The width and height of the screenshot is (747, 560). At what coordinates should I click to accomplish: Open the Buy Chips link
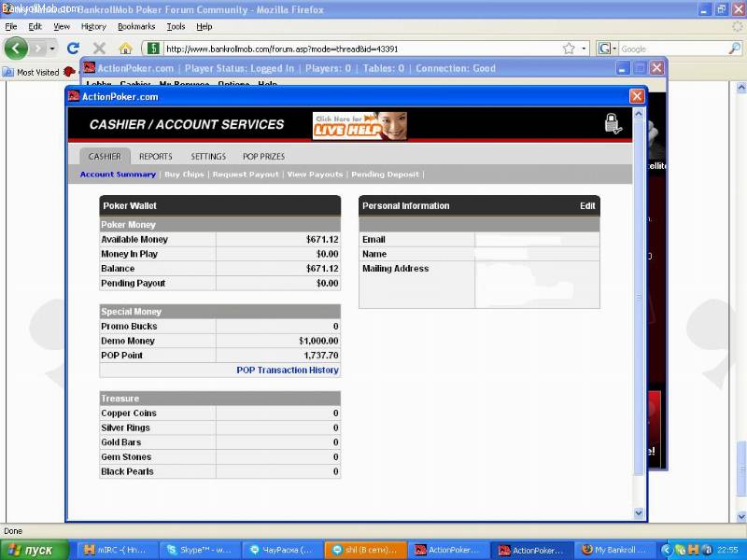click(184, 175)
